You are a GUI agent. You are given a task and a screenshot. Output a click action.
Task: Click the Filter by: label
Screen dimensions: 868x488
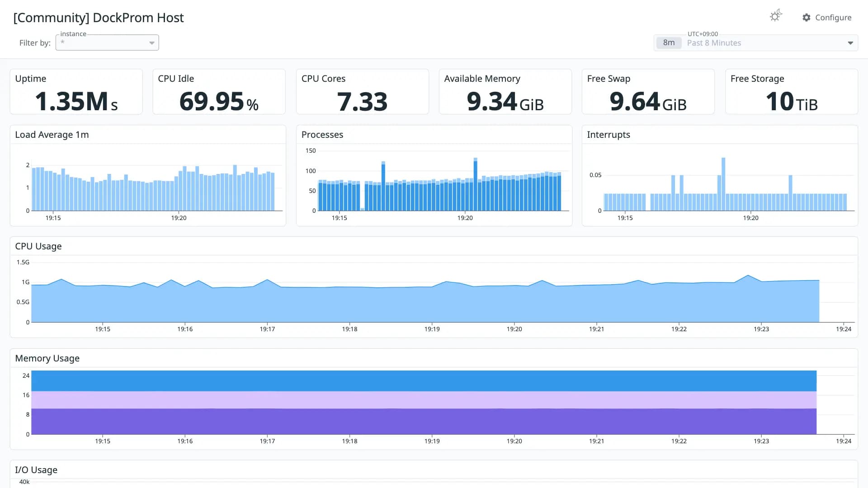(x=35, y=43)
